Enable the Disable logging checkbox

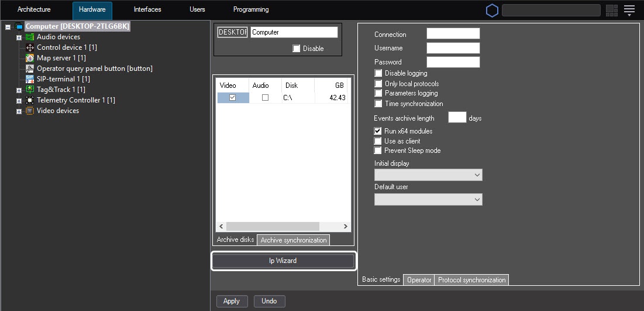click(378, 73)
